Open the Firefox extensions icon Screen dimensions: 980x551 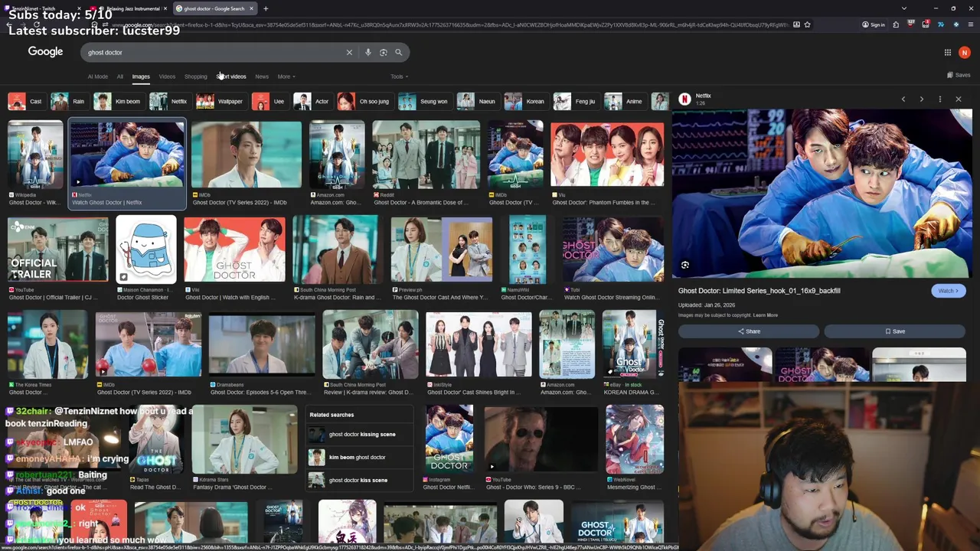tap(896, 24)
